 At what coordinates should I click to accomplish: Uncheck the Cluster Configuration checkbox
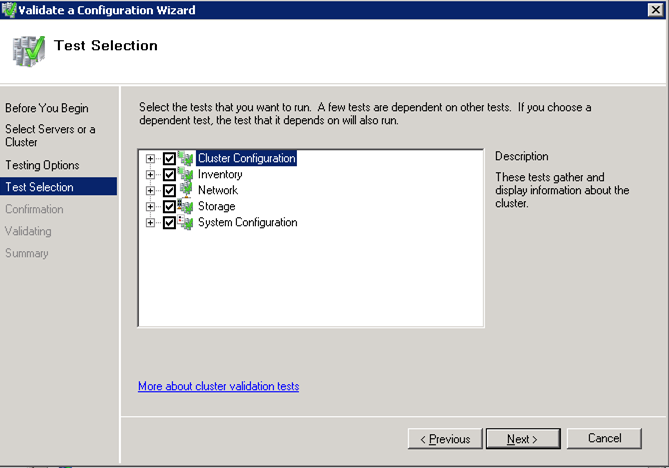[169, 159]
